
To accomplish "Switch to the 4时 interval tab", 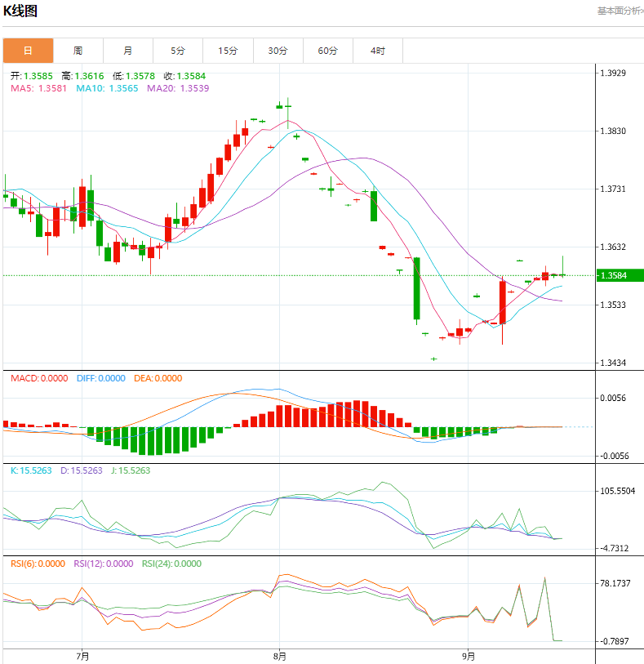I will [x=377, y=51].
